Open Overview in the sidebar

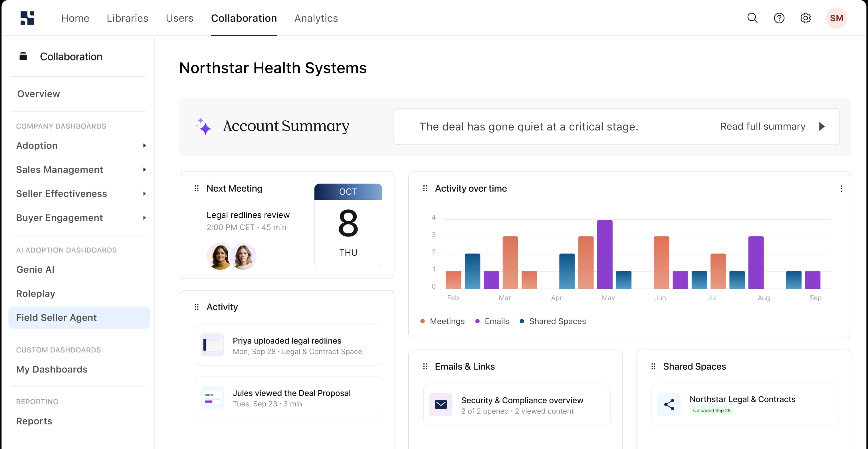coord(39,94)
